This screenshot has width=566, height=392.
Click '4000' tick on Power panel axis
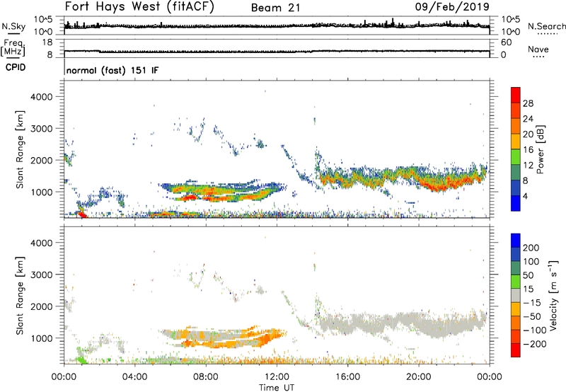click(x=41, y=97)
